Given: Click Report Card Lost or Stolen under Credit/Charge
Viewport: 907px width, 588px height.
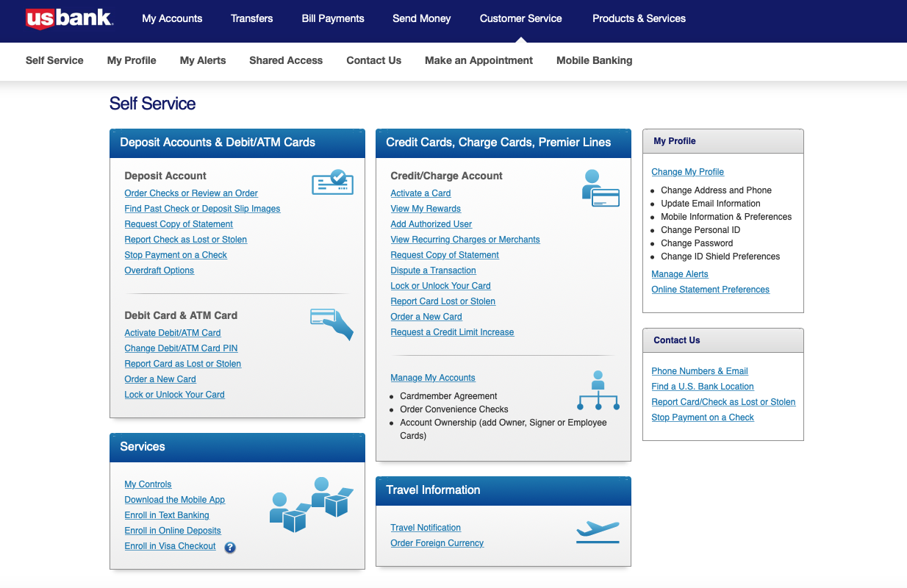Looking at the screenshot, I should click(x=443, y=301).
